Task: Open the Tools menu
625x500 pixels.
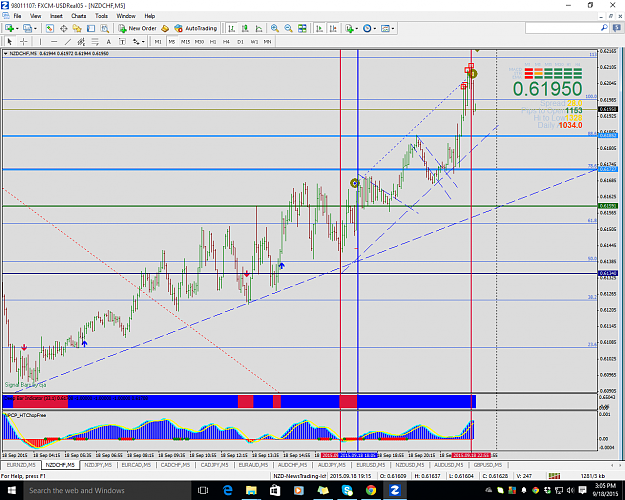Action: pyautogui.click(x=101, y=16)
